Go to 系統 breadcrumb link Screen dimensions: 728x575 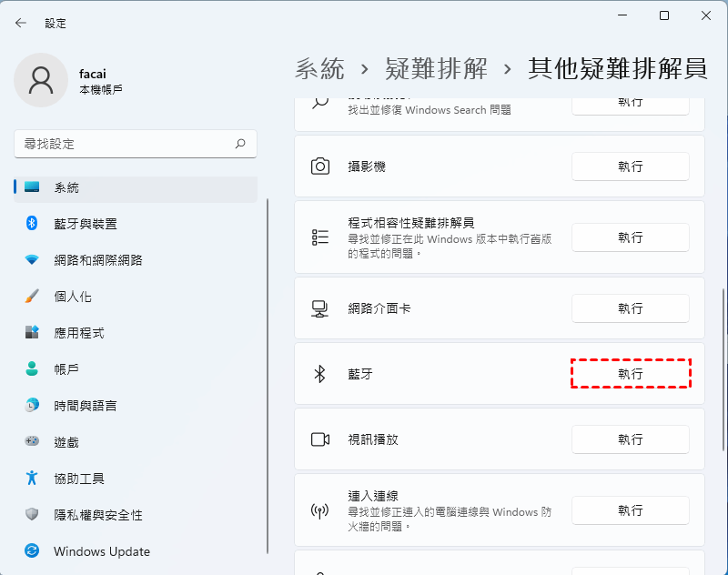(319, 68)
